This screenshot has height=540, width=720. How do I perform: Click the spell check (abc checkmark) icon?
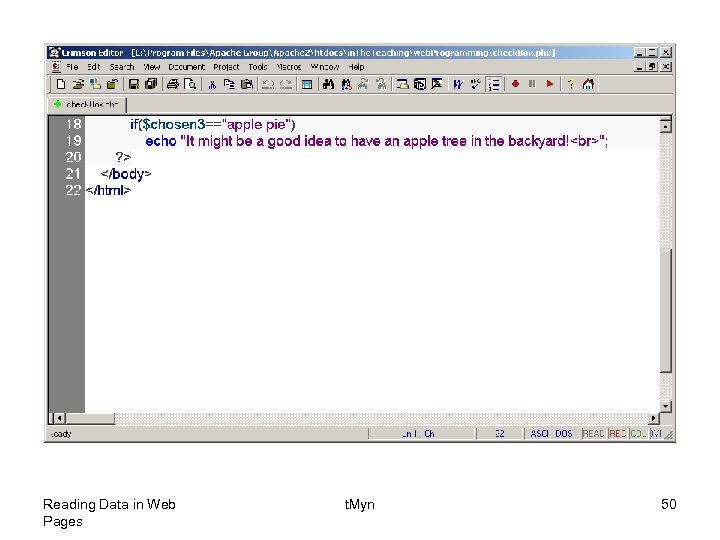[x=476, y=84]
